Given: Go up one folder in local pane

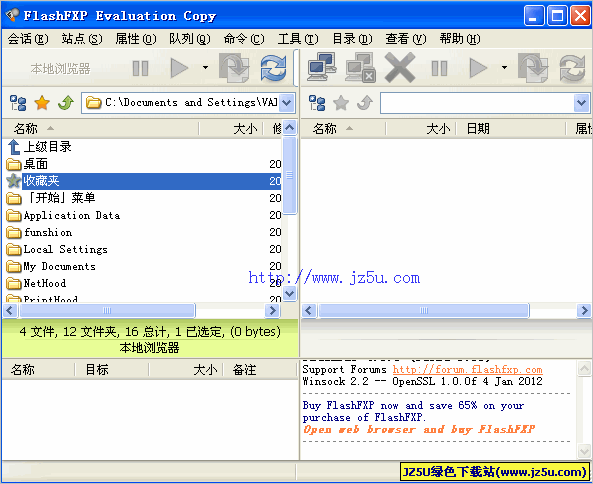Looking at the screenshot, I should click(x=66, y=102).
